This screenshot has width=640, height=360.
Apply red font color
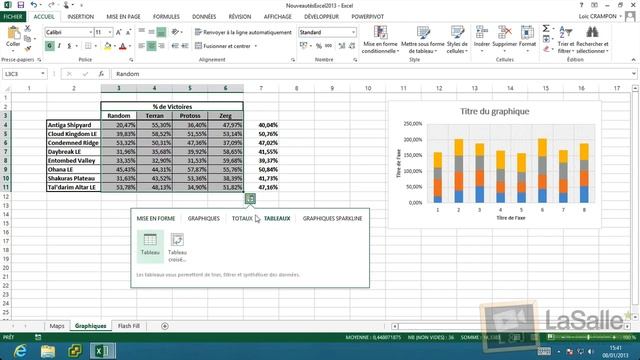tap(123, 46)
